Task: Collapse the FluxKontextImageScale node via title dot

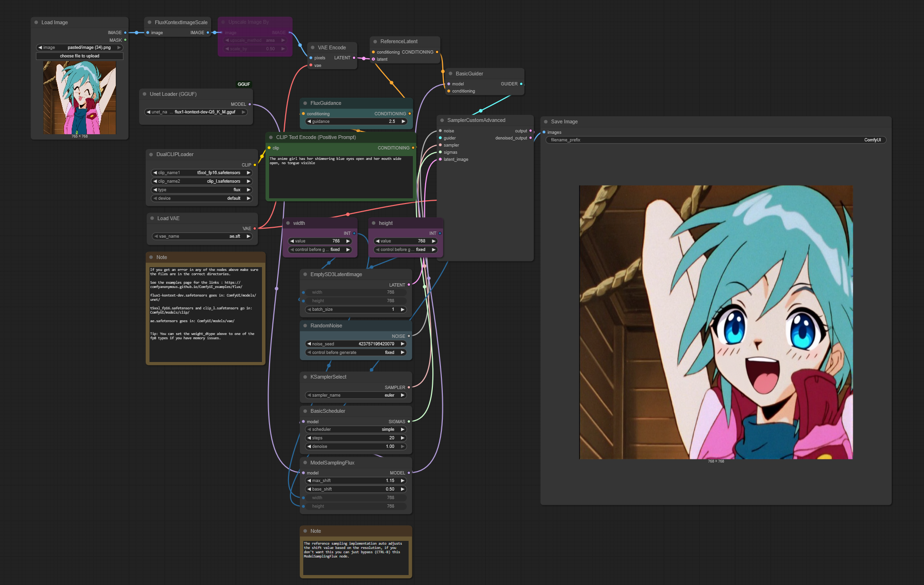Action: pyautogui.click(x=149, y=22)
